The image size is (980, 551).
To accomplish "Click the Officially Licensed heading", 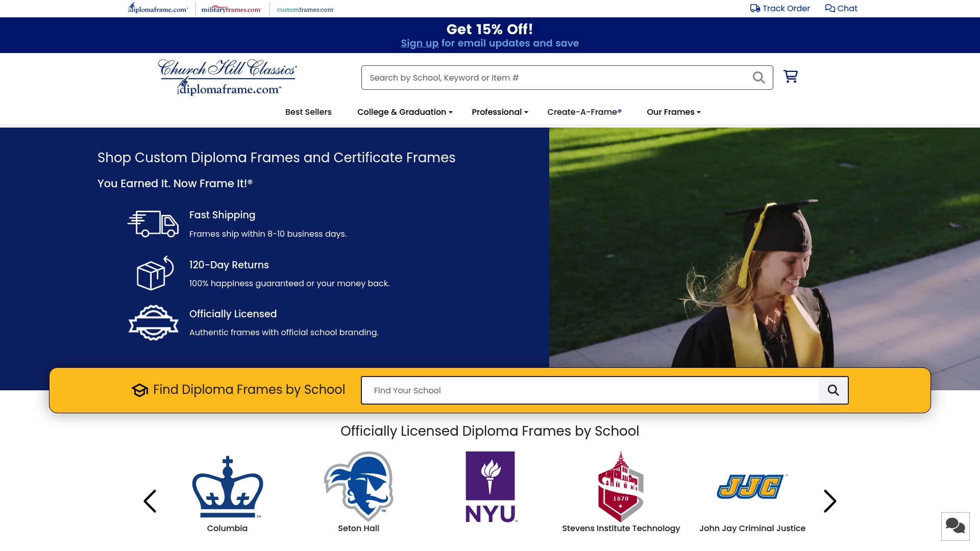I will [x=233, y=314].
